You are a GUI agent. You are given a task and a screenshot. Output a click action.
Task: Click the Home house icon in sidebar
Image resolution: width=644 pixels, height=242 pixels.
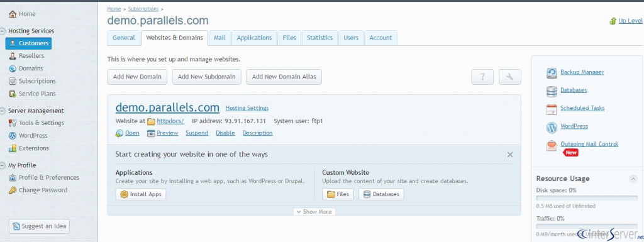coord(13,14)
